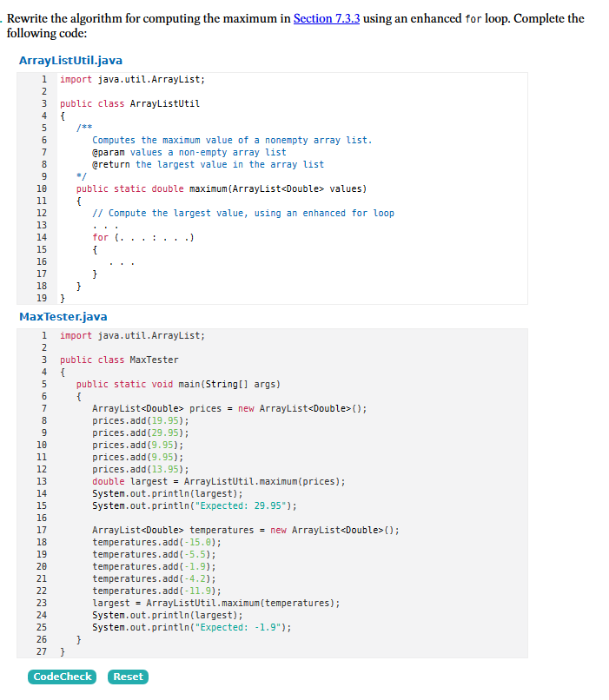
Task: Click 'largest = ArrayListUtil.maximum(temperatures);' line
Action: (x=216, y=603)
